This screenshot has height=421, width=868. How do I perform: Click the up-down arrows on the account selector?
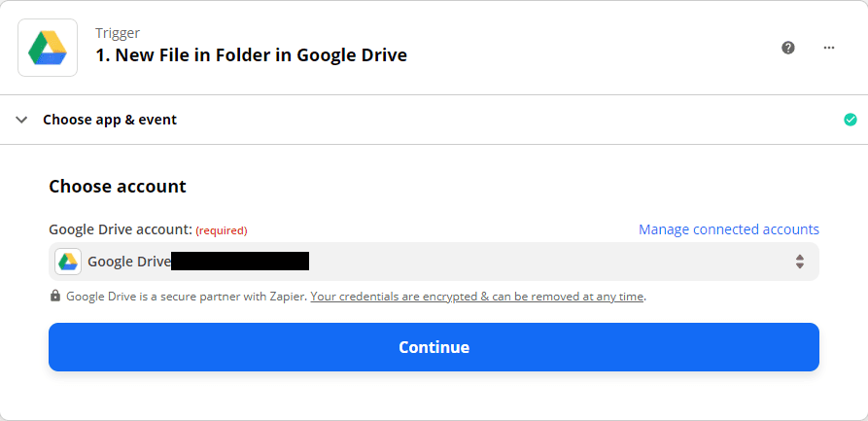coord(799,262)
